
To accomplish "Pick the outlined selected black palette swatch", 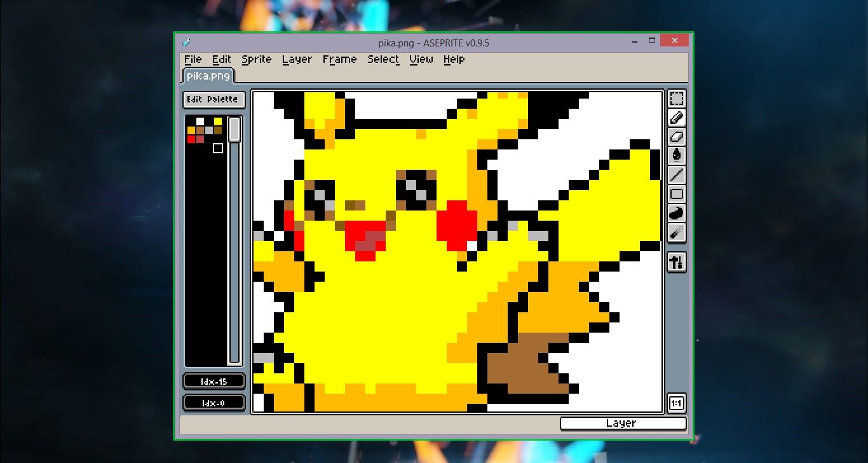I will (x=218, y=148).
